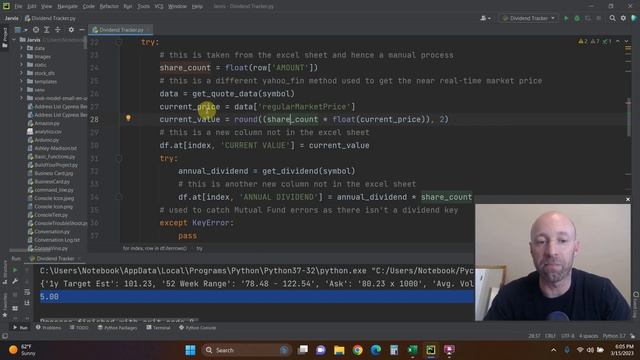Screen dimensions: 640x360
Task: Open the Windows Start menu
Action: coord(190,350)
